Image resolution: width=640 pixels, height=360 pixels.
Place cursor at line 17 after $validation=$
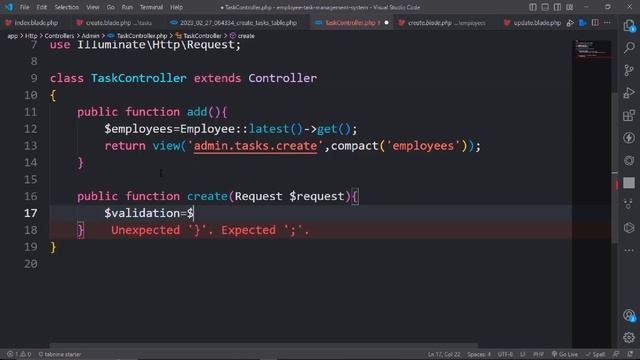[194, 213]
